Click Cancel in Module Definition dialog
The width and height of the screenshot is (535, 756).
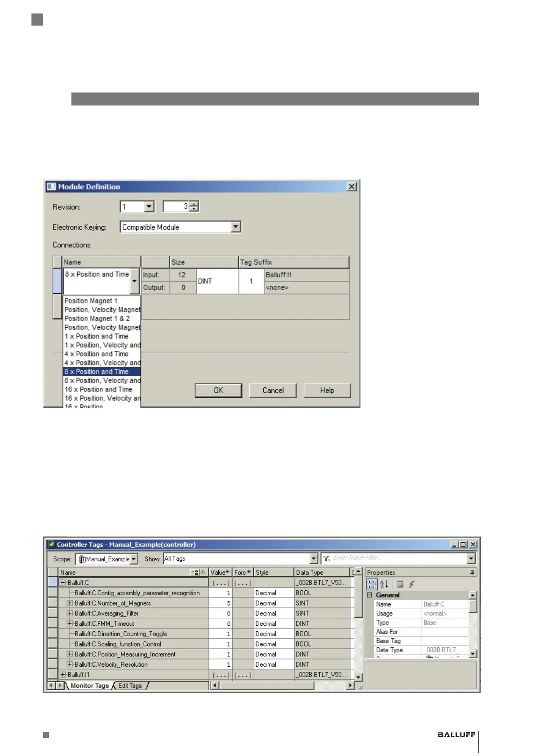pyautogui.click(x=273, y=391)
